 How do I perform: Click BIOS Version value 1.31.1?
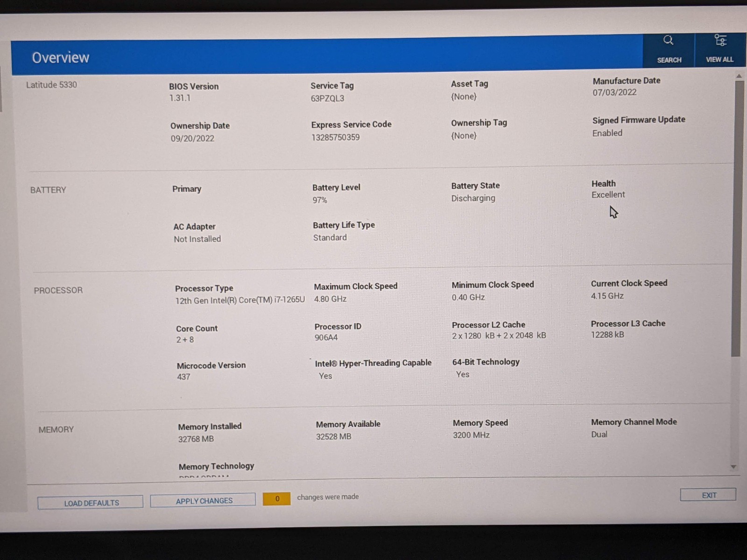tap(180, 98)
